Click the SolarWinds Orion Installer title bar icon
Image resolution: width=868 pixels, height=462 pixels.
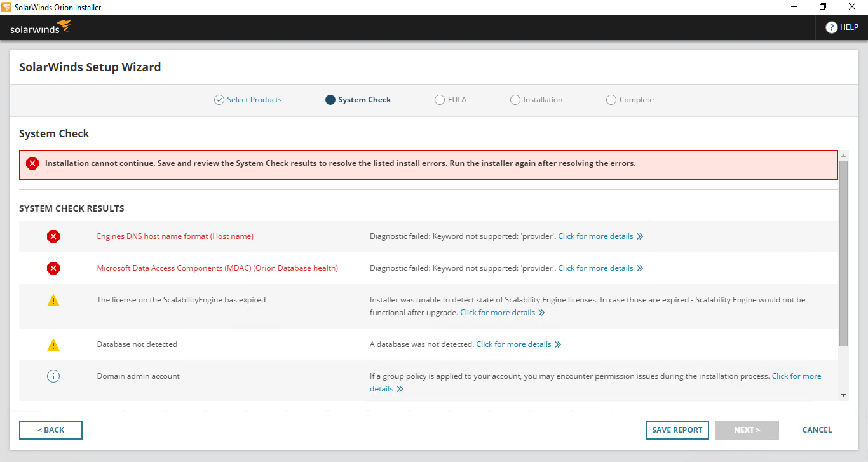7,7
